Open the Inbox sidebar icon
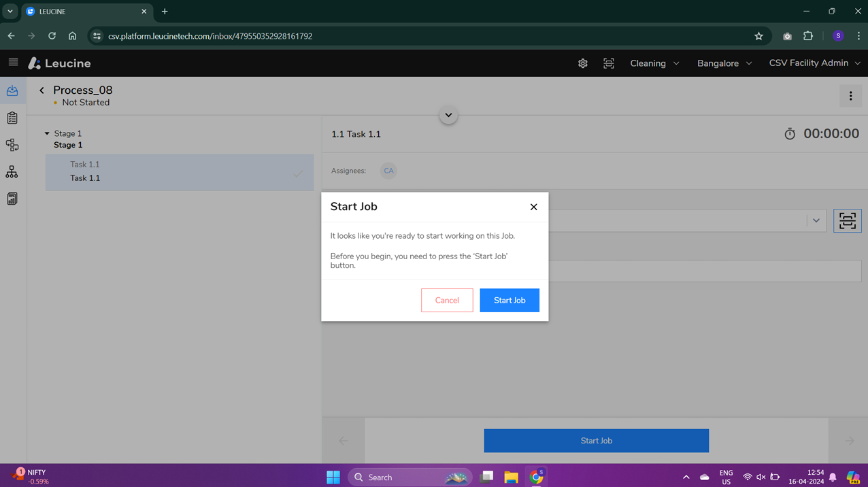The image size is (868, 487). 12,91
